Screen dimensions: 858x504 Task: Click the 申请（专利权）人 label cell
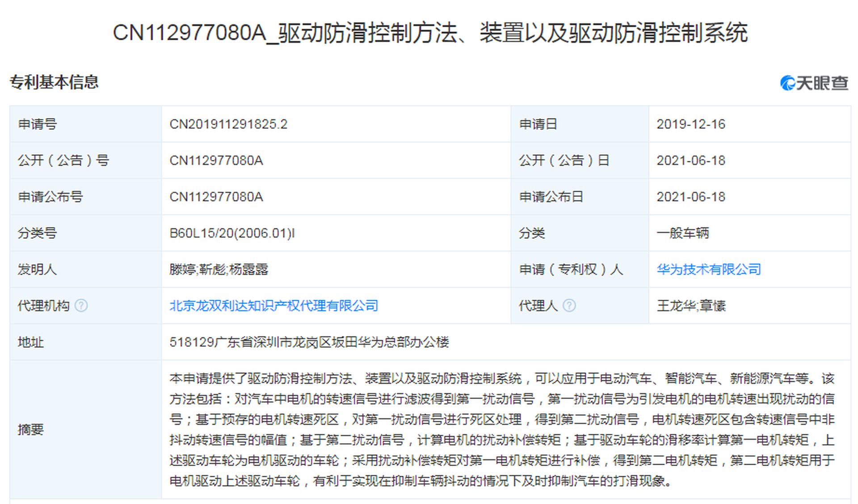pyautogui.click(x=580, y=269)
